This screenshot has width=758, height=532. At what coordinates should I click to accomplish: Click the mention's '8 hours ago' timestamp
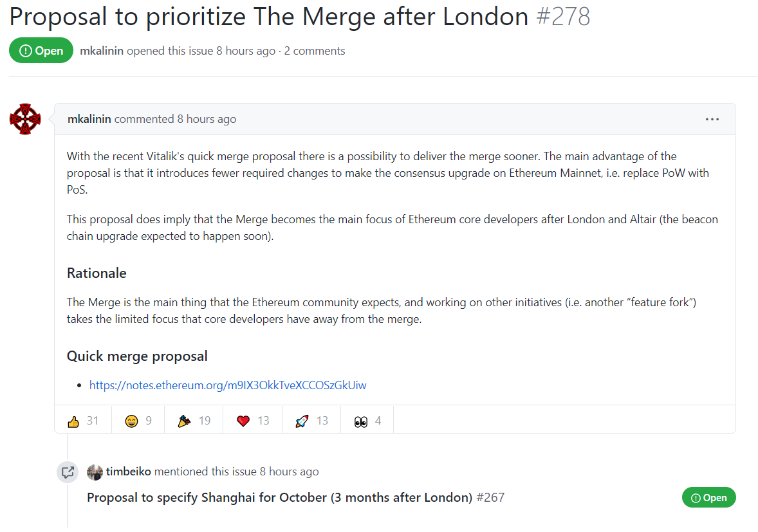pos(289,472)
